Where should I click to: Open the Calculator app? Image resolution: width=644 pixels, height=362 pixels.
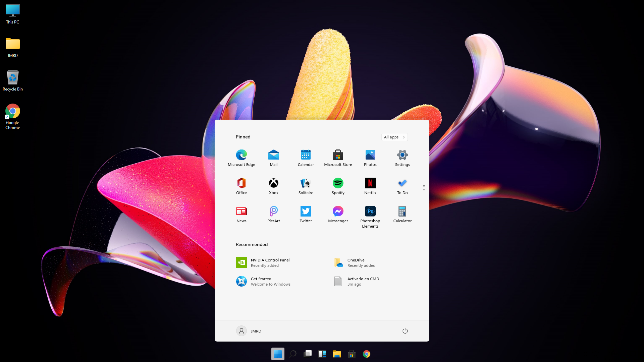pos(402,214)
